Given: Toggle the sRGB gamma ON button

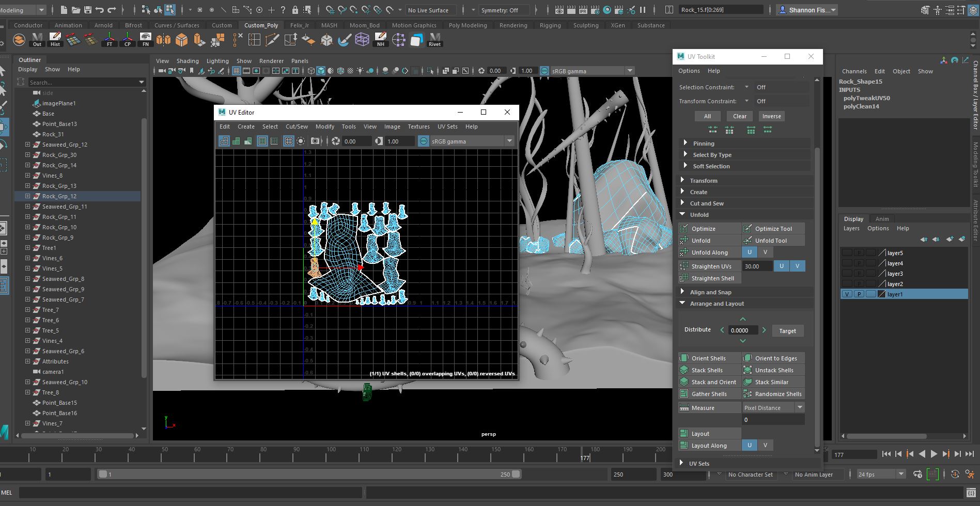Looking at the screenshot, I should [423, 140].
